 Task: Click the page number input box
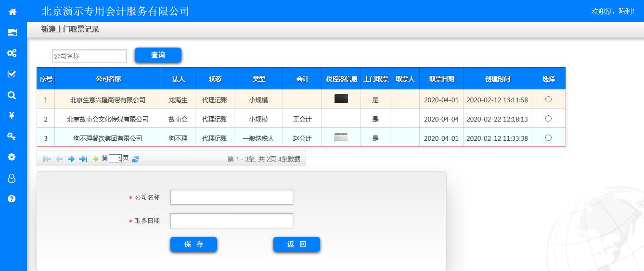[x=115, y=159]
